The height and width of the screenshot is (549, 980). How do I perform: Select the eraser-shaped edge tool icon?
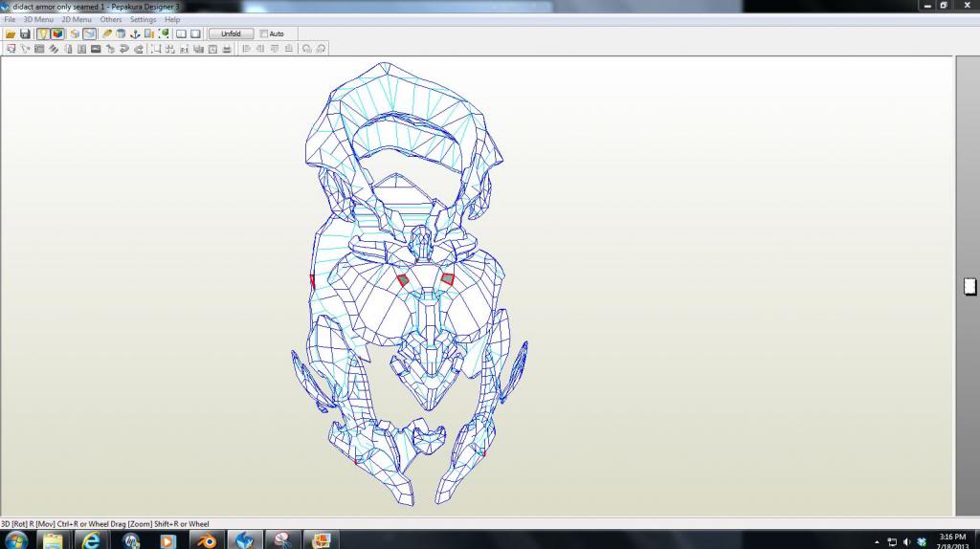(x=107, y=33)
